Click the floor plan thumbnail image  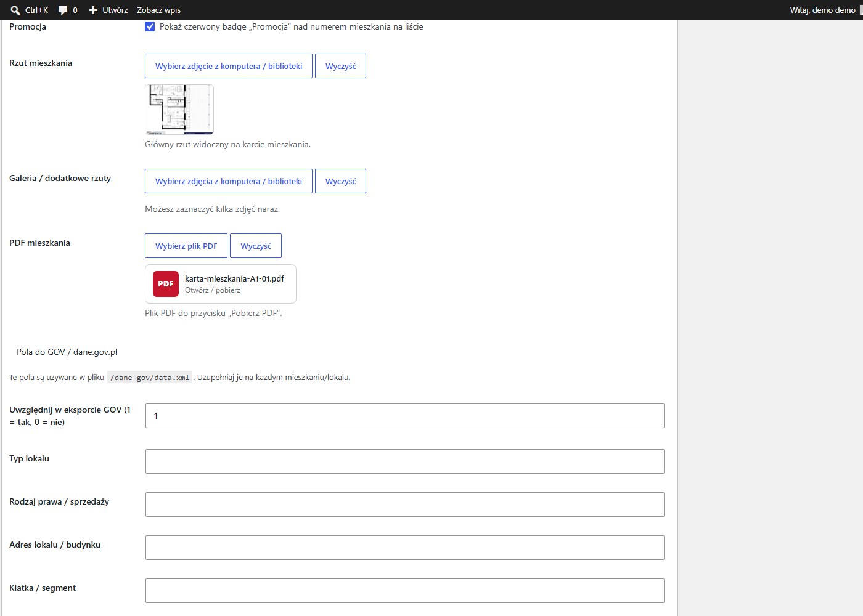[179, 110]
